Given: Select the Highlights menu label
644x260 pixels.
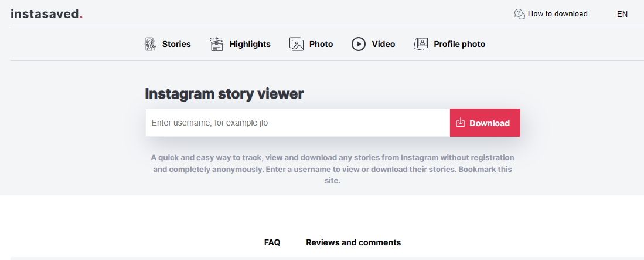Looking at the screenshot, I should 250,44.
